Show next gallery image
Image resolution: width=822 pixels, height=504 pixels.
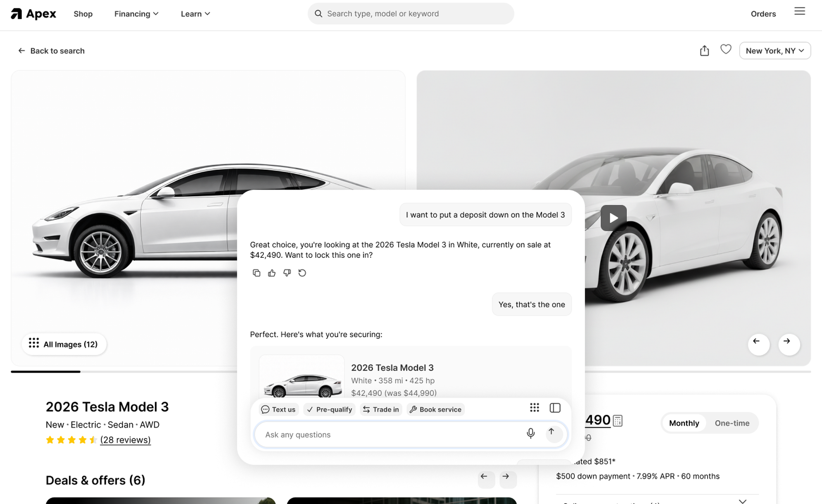click(x=789, y=344)
